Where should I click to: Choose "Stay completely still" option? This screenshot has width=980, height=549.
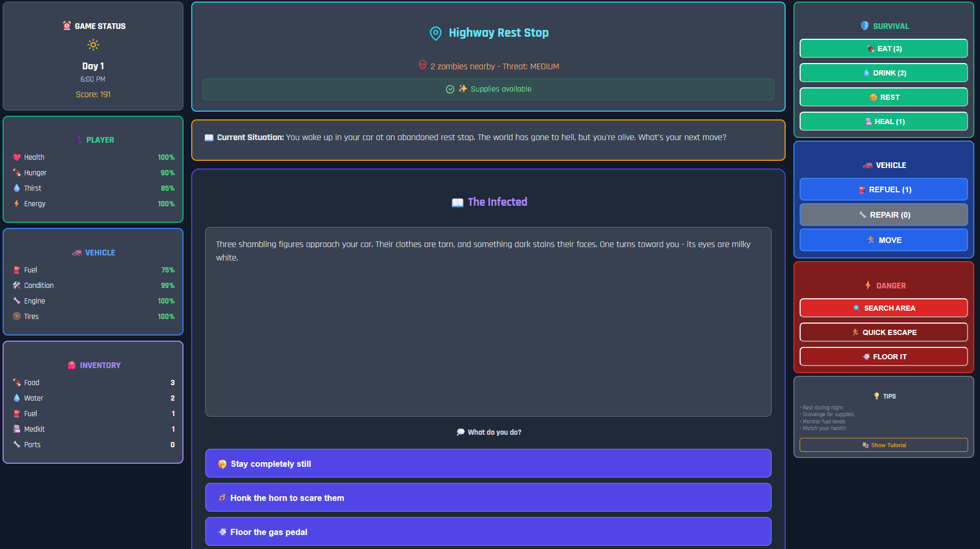[488, 464]
